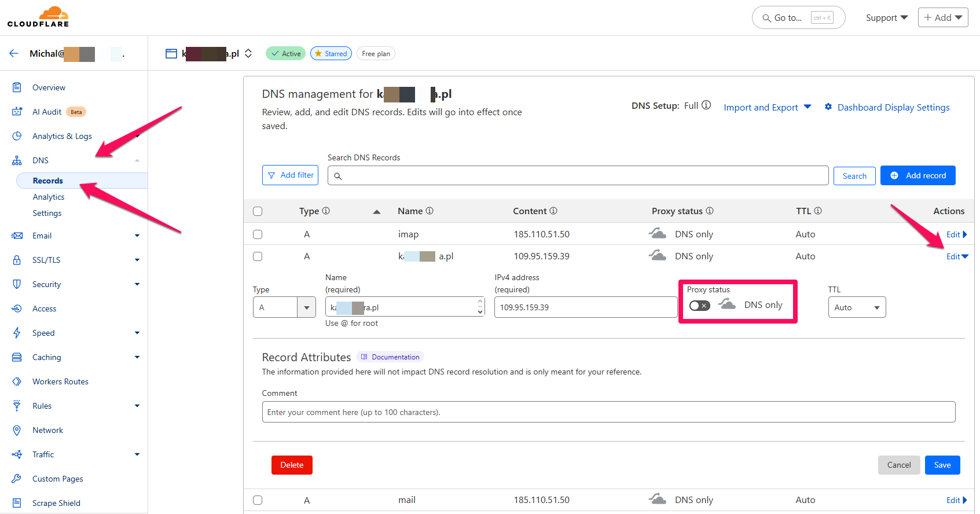Click the Security shield icon

(17, 284)
